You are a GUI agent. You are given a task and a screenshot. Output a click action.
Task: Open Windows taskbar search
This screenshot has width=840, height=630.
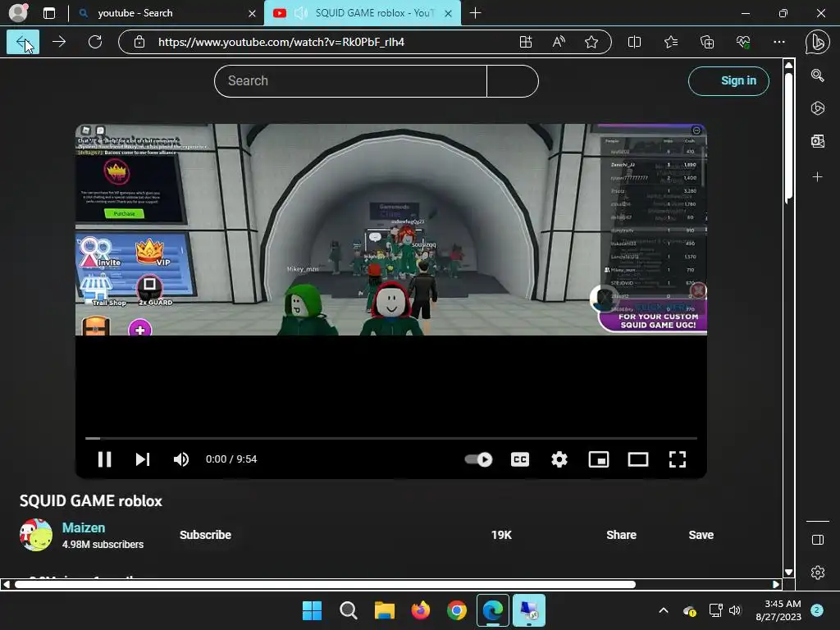(348, 610)
